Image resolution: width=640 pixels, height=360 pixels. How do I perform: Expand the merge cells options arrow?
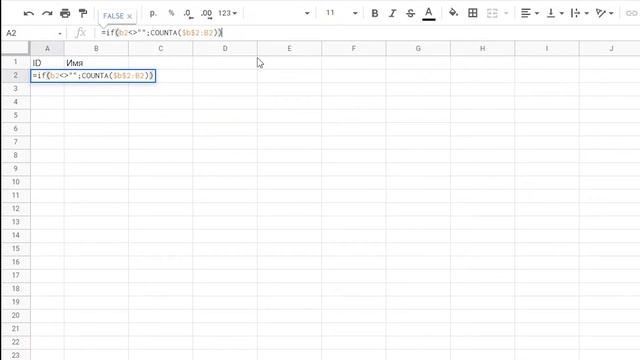pyautogui.click(x=506, y=13)
